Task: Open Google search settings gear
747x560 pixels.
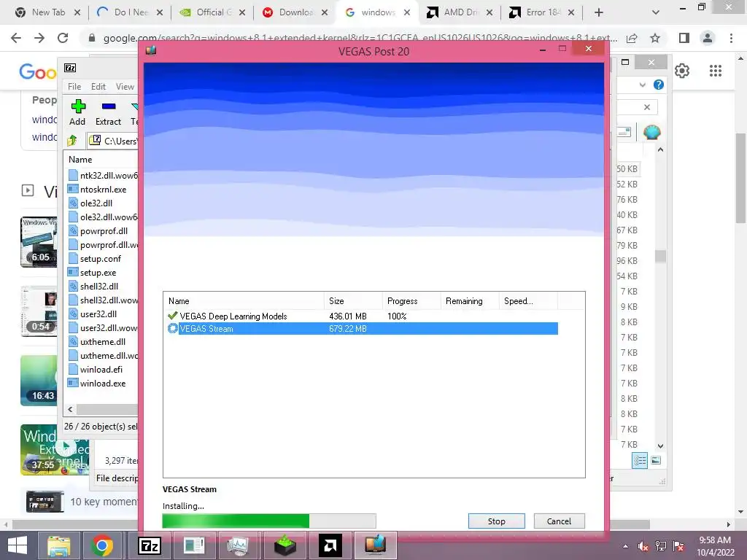Action: 682,71
